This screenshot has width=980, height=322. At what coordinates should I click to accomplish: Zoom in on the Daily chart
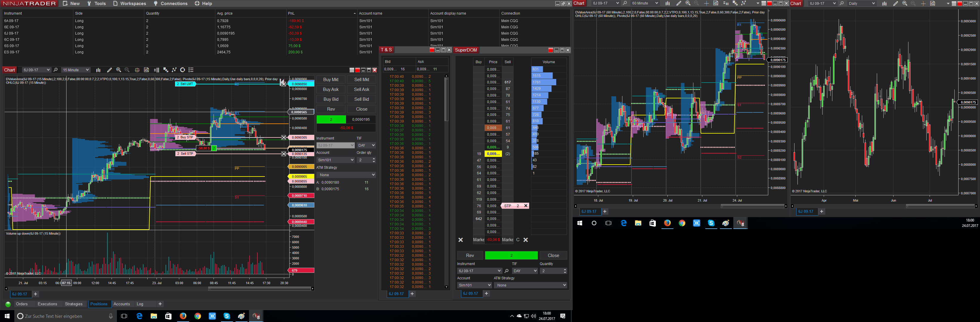[x=905, y=3]
